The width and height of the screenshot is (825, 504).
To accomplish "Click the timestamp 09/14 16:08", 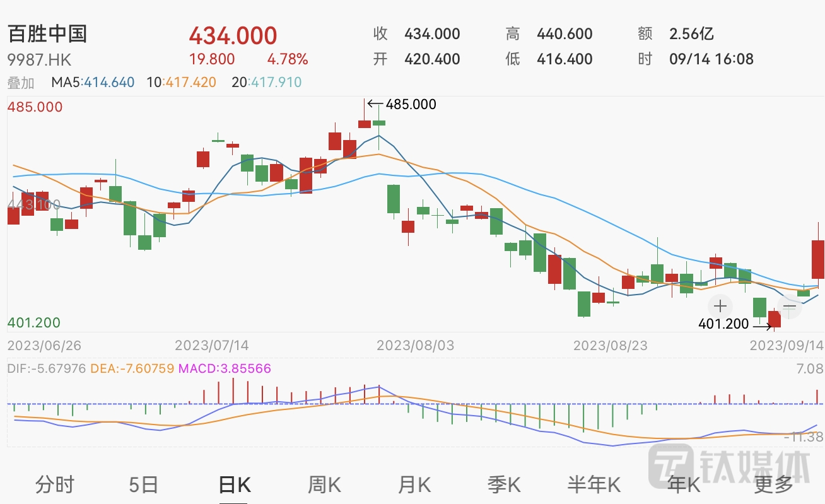I will pyautogui.click(x=711, y=60).
